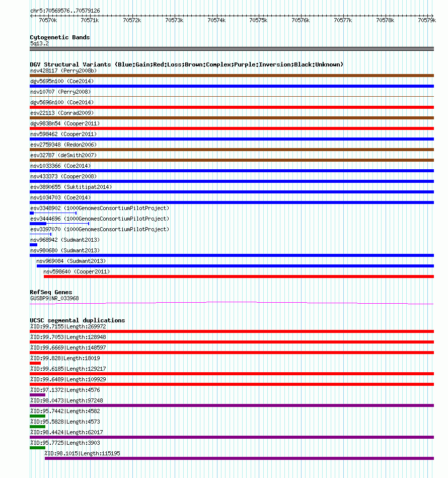Viewport: 448px width, 478px height.
Task: Open variant esv22113 (Conrad2009)
Action: pyautogui.click(x=62, y=113)
